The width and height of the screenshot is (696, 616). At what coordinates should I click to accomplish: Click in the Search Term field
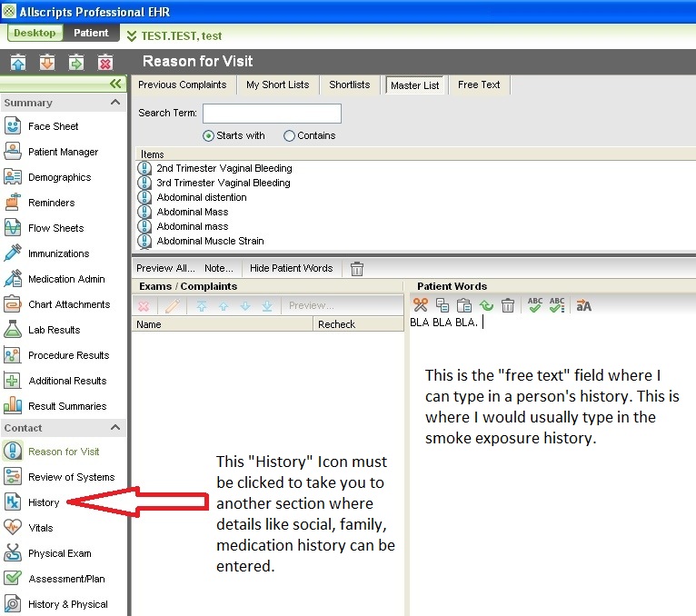[x=272, y=114]
